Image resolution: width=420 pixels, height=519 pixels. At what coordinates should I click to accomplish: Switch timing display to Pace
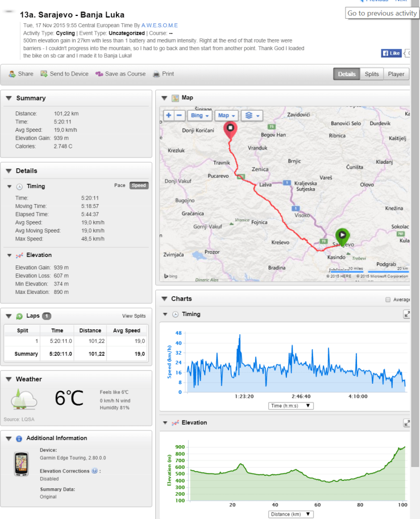pos(120,185)
